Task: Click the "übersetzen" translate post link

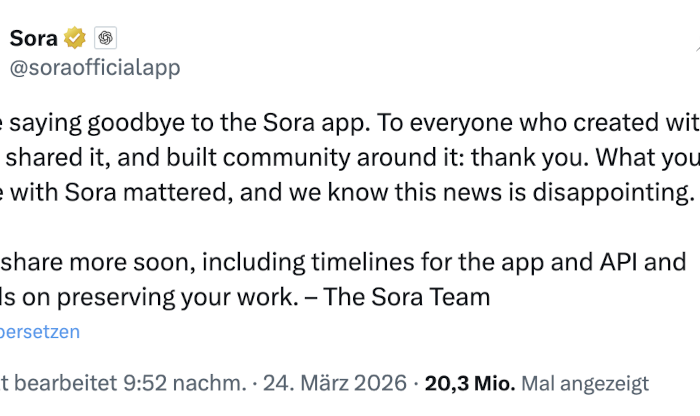Action: pos(40,331)
